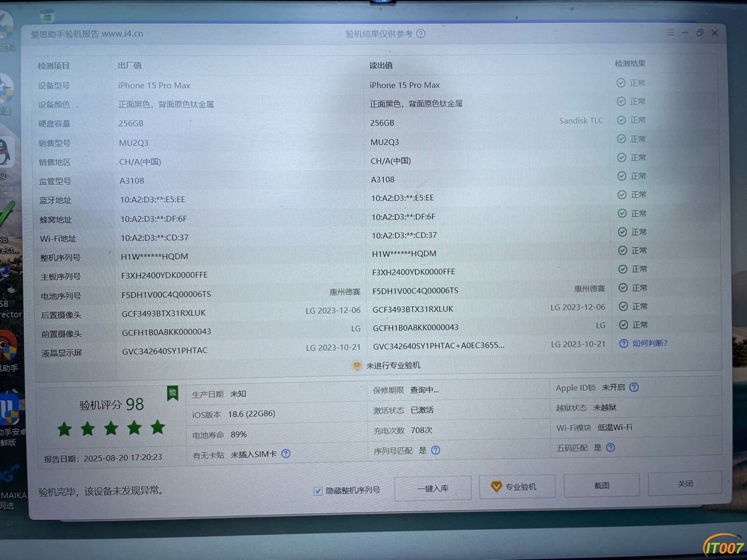
Task: Click the 检测项目 column header
Action: (x=53, y=66)
